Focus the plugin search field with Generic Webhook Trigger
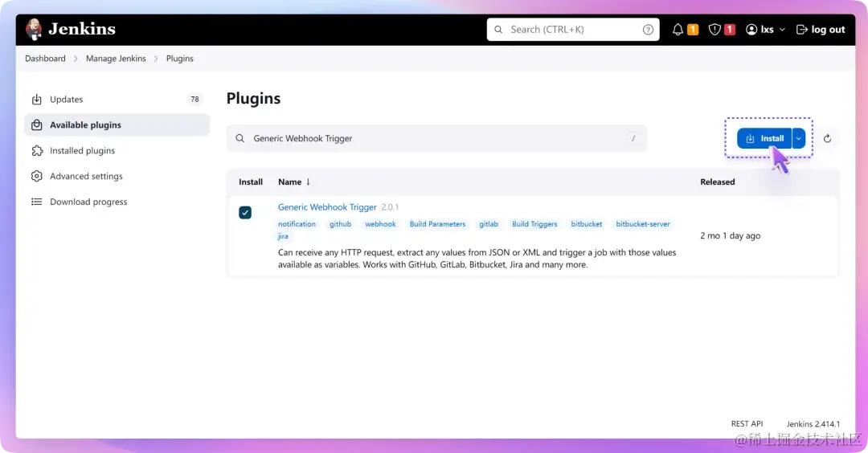The image size is (868, 453). [436, 138]
